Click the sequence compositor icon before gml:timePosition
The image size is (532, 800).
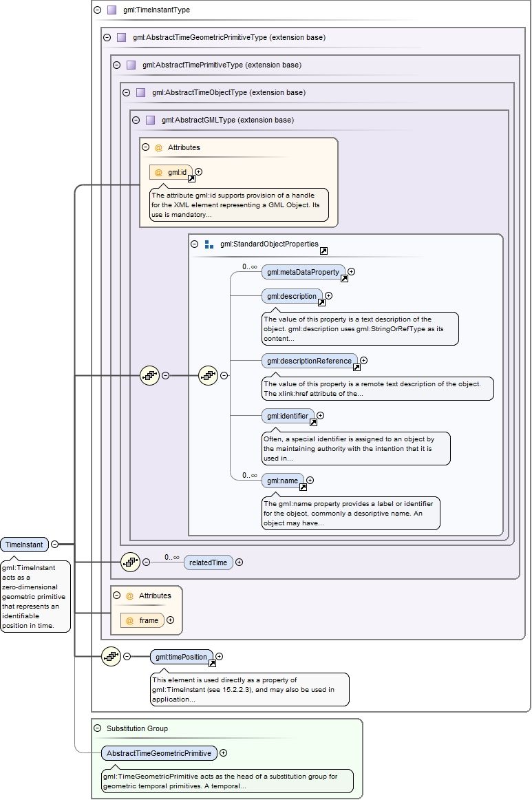pyautogui.click(x=111, y=657)
